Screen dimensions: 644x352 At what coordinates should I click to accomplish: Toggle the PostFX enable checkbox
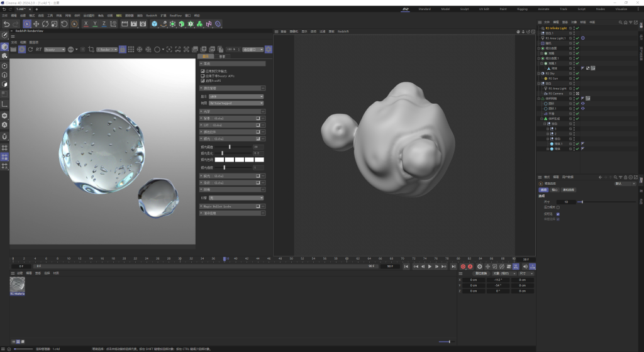[x=203, y=81]
